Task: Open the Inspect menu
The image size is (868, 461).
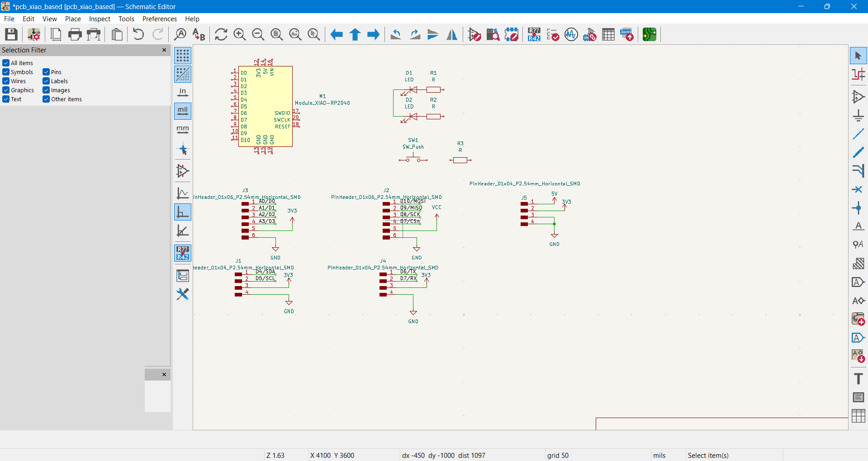Action: [x=100, y=19]
